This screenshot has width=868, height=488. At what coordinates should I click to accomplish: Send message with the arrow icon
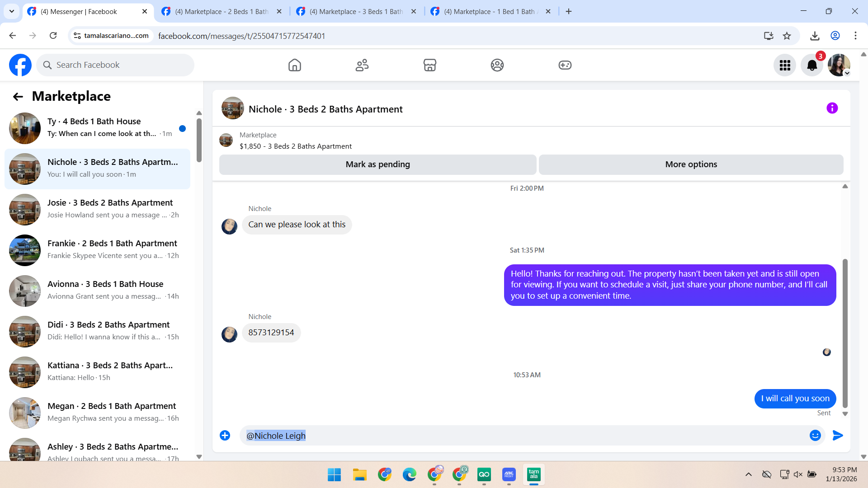[838, 435]
